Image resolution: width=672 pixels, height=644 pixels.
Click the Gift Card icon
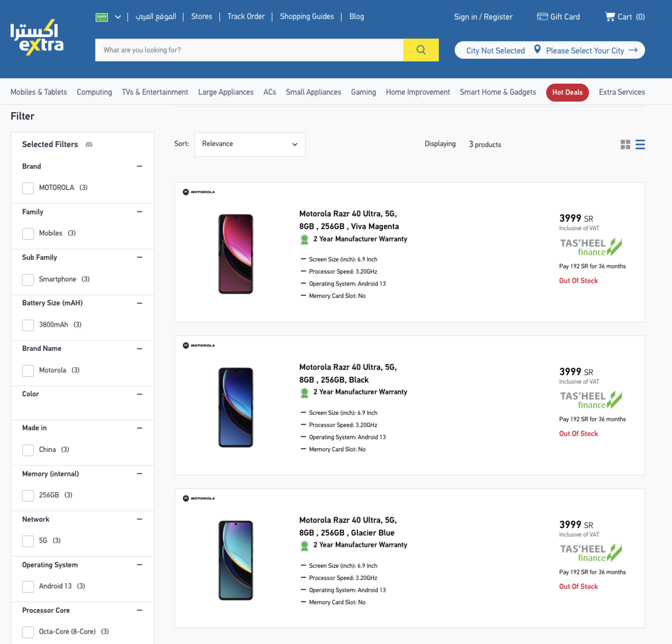tap(542, 17)
